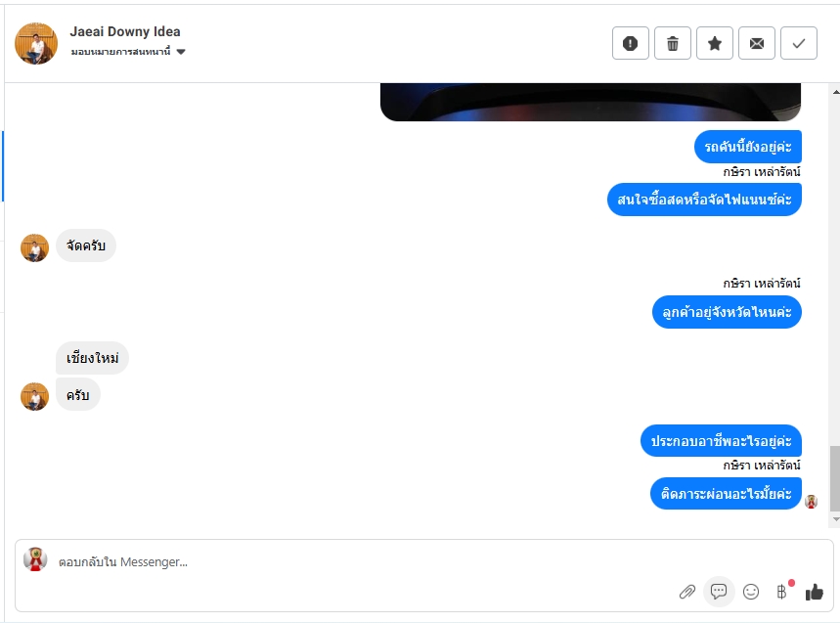
Task: Star this conversation for follow-up
Action: [715, 43]
